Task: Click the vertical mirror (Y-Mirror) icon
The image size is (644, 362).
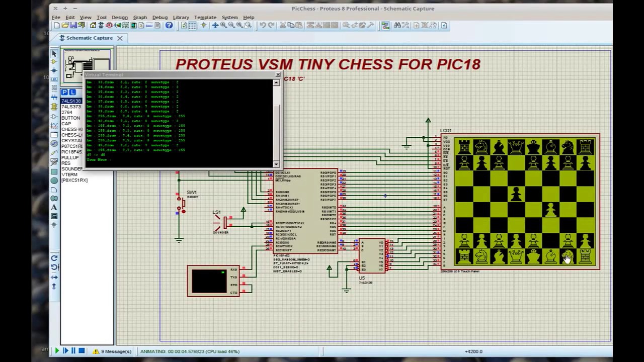Action: point(54,287)
